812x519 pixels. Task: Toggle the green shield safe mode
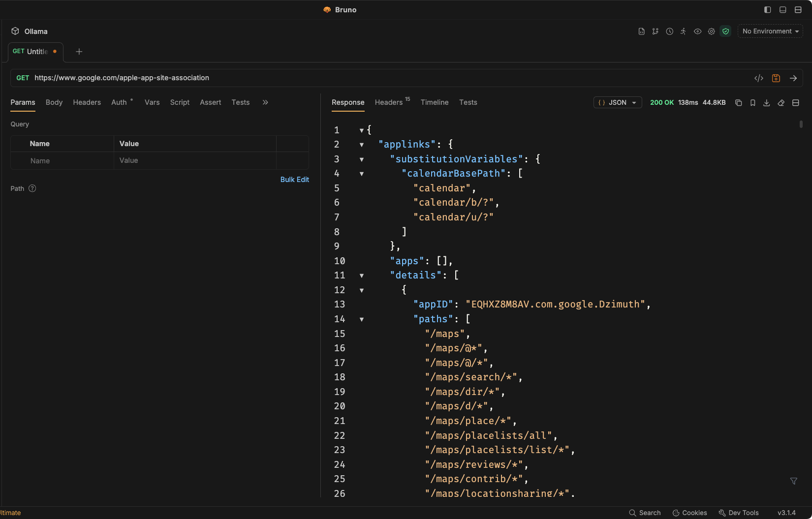pyautogui.click(x=725, y=31)
